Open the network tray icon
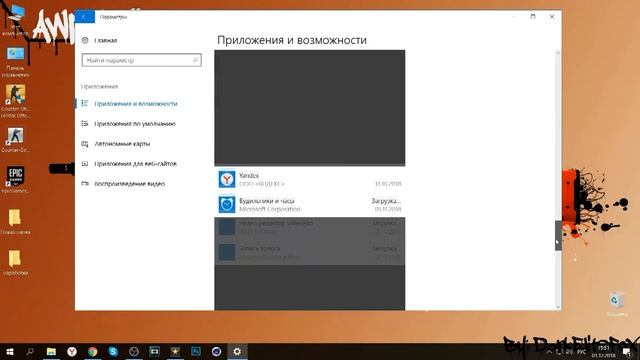This screenshot has height=360, width=640. coord(560,352)
